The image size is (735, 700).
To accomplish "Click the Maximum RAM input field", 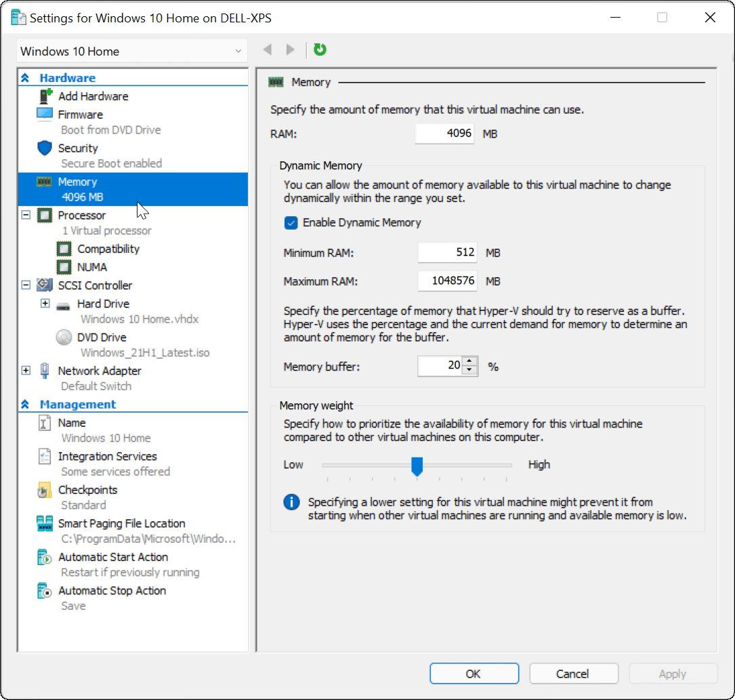I will tap(447, 281).
